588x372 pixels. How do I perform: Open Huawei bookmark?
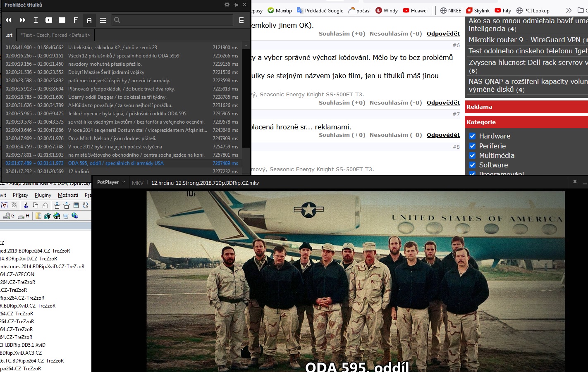[x=415, y=10]
